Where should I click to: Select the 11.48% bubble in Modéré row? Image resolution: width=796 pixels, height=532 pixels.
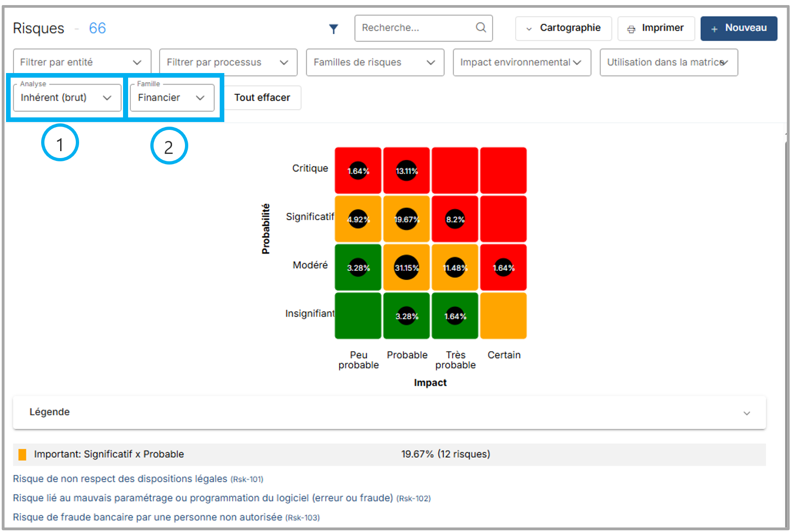pyautogui.click(x=455, y=268)
